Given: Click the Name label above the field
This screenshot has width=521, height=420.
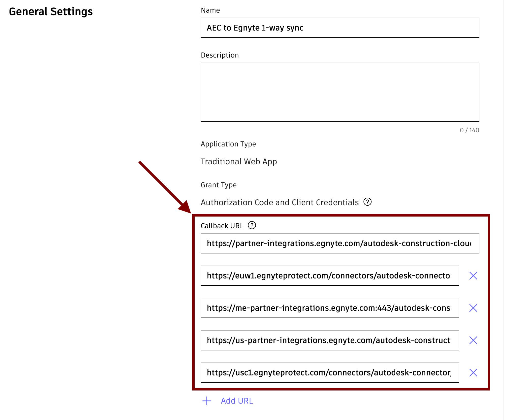Looking at the screenshot, I should pyautogui.click(x=210, y=10).
